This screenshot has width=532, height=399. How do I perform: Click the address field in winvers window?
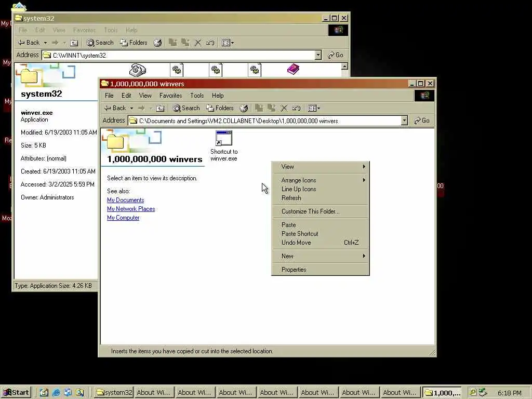coord(264,121)
